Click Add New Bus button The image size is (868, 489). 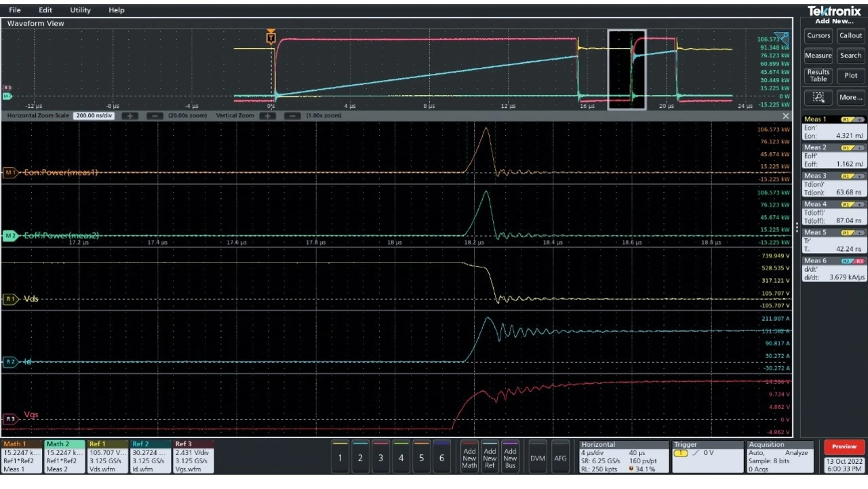pos(510,458)
